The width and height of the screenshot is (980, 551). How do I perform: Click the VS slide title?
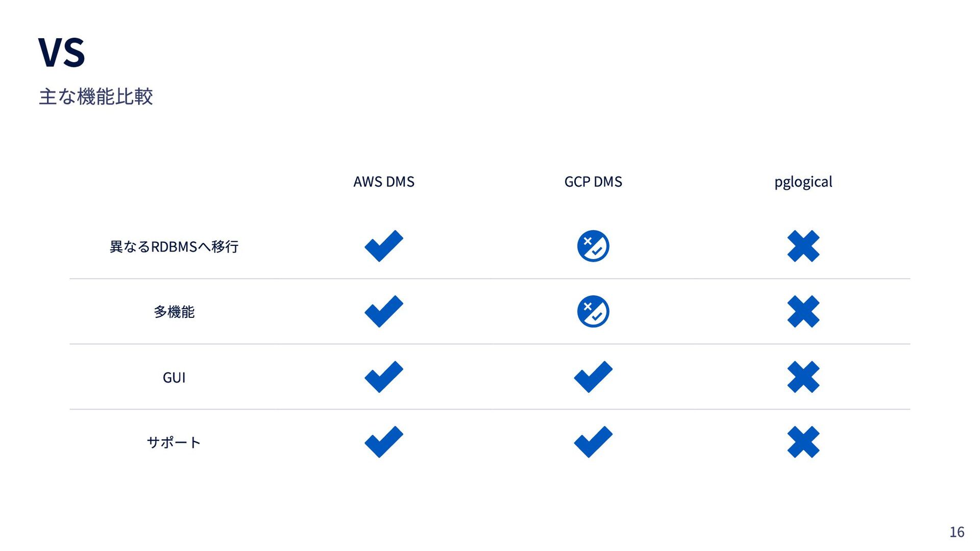coord(62,52)
